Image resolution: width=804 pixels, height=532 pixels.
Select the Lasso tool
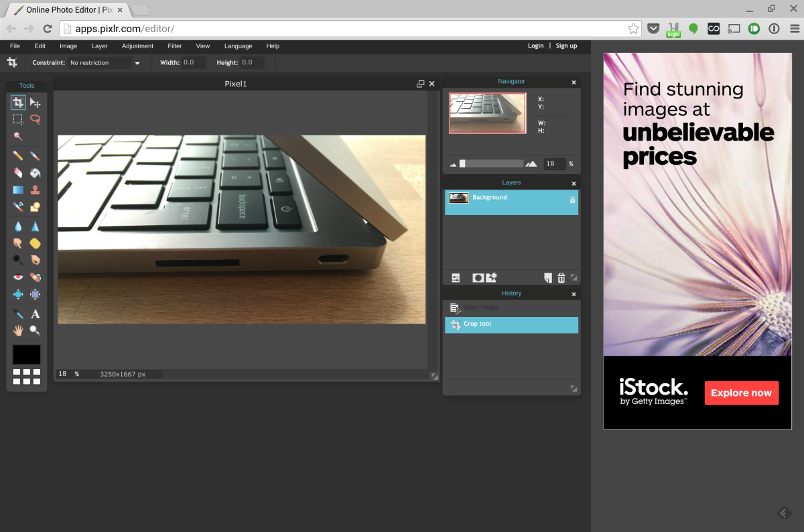pyautogui.click(x=35, y=119)
